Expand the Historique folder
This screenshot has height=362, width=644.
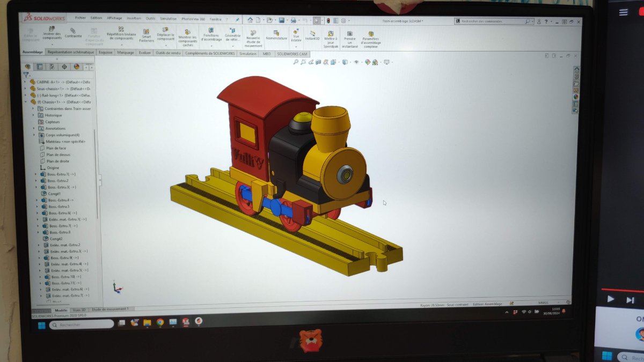33,115
